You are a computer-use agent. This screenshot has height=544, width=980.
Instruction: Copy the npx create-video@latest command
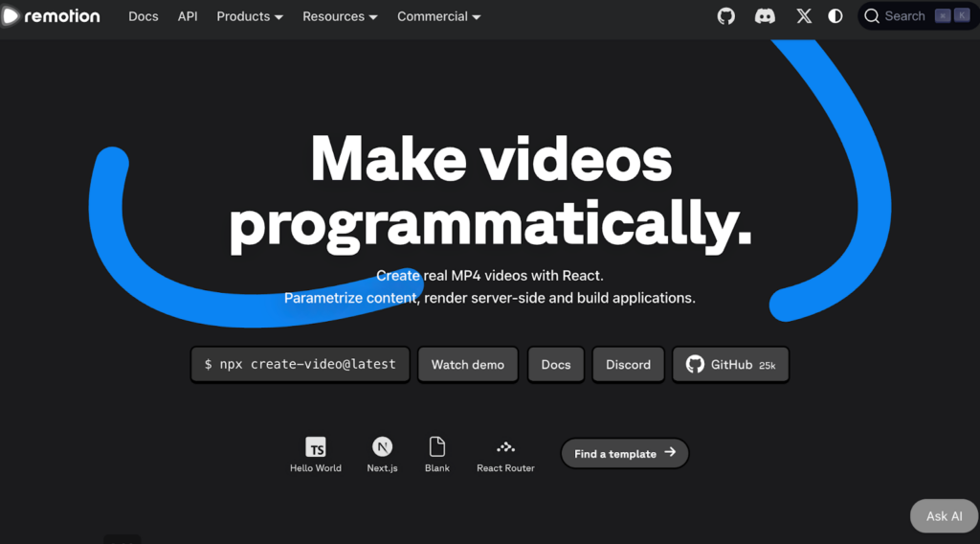pos(300,365)
